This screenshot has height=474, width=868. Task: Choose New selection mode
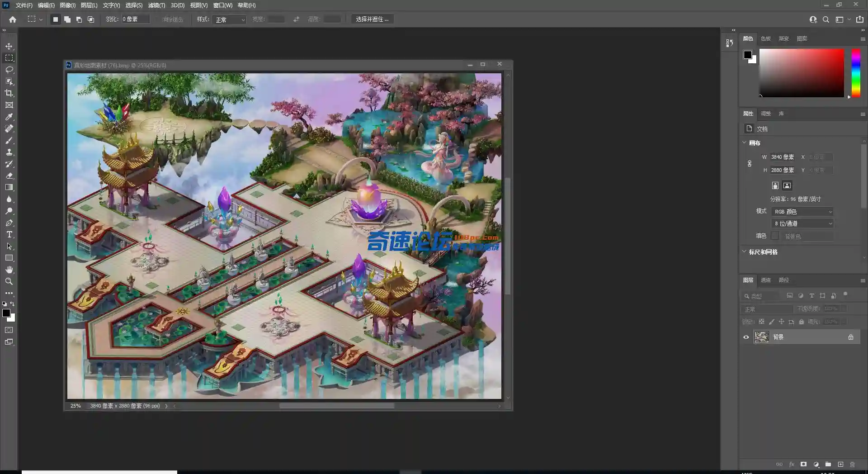(x=55, y=19)
